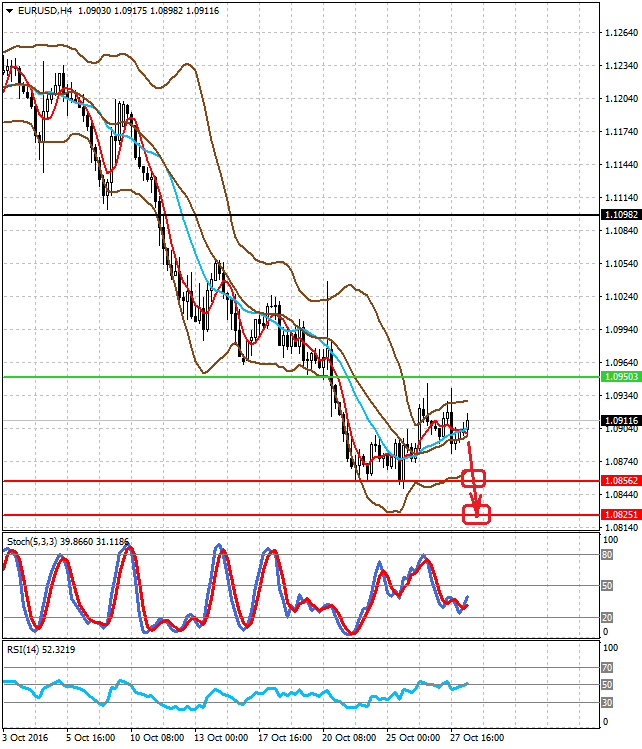
Task: Click the 1.08440 price scale value
Action: (x=621, y=494)
